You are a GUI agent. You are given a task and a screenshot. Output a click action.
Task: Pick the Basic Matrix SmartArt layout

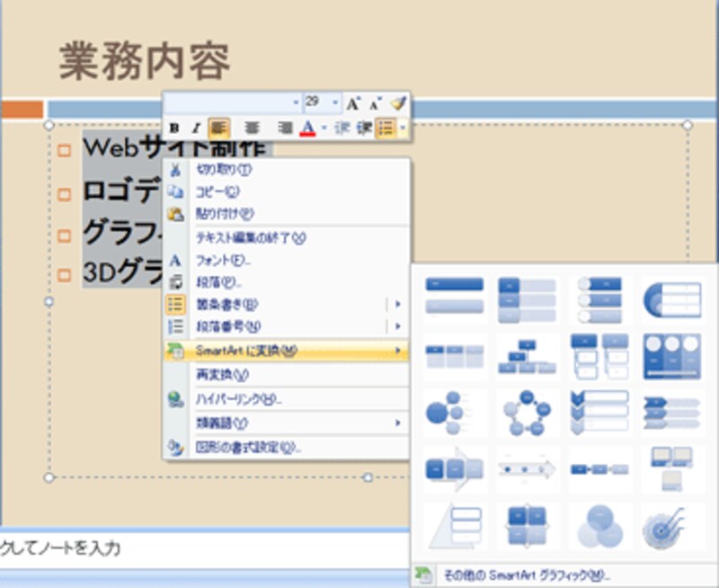point(527,526)
